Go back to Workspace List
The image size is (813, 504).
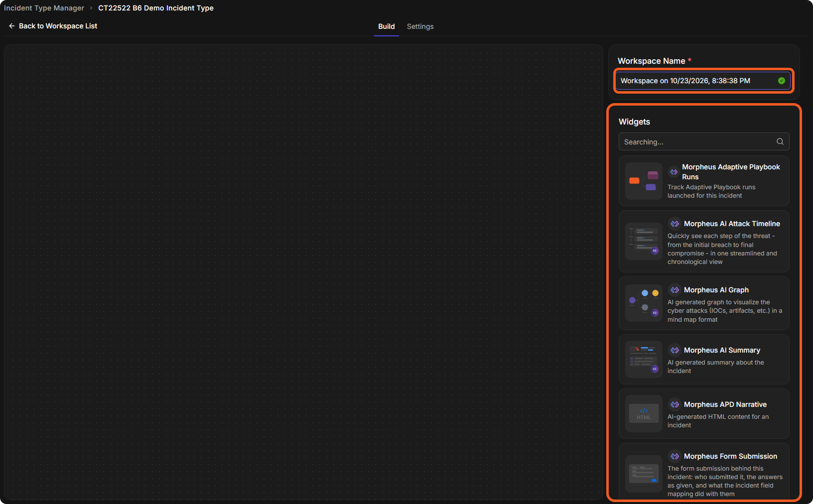pos(53,26)
